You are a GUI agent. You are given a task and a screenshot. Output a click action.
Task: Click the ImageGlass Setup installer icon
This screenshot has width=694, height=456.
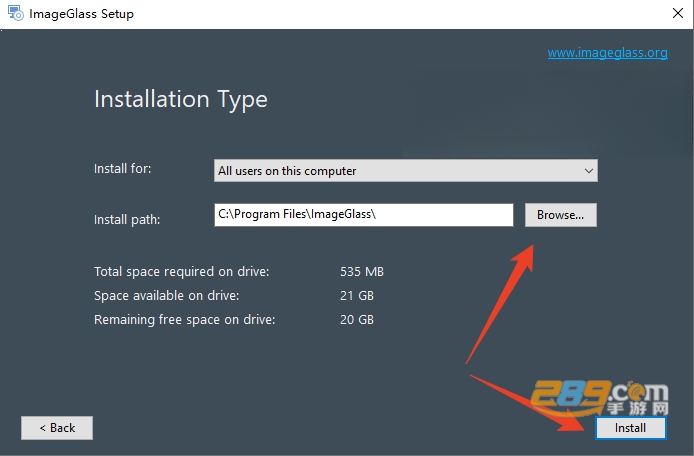(x=15, y=13)
